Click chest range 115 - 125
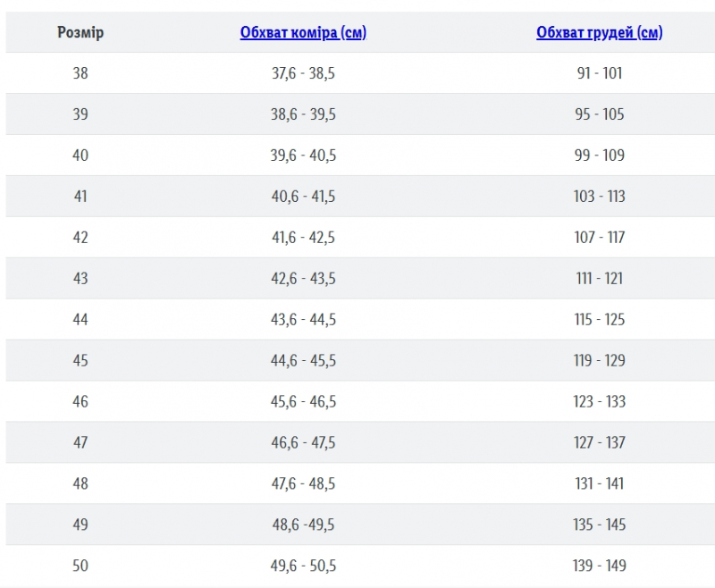Image resolution: width=715 pixels, height=588 pixels. 599,319
